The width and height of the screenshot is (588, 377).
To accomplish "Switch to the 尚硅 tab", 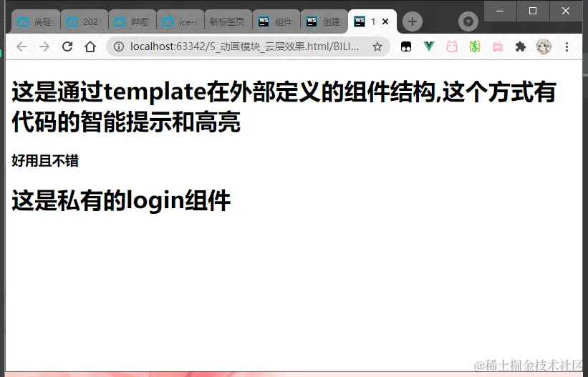I will [36, 21].
